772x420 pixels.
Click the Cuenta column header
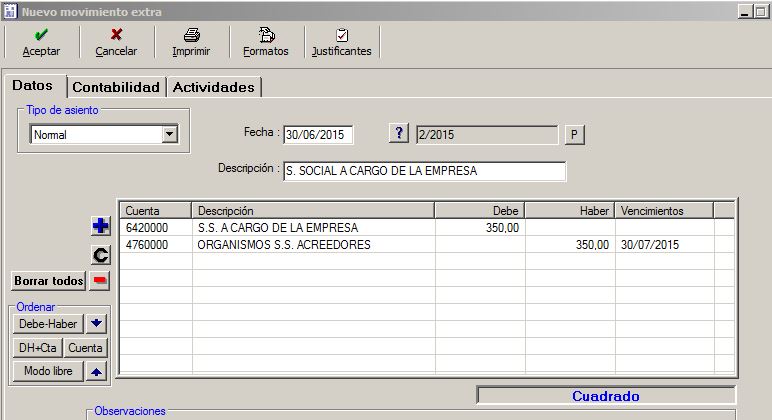tap(155, 211)
